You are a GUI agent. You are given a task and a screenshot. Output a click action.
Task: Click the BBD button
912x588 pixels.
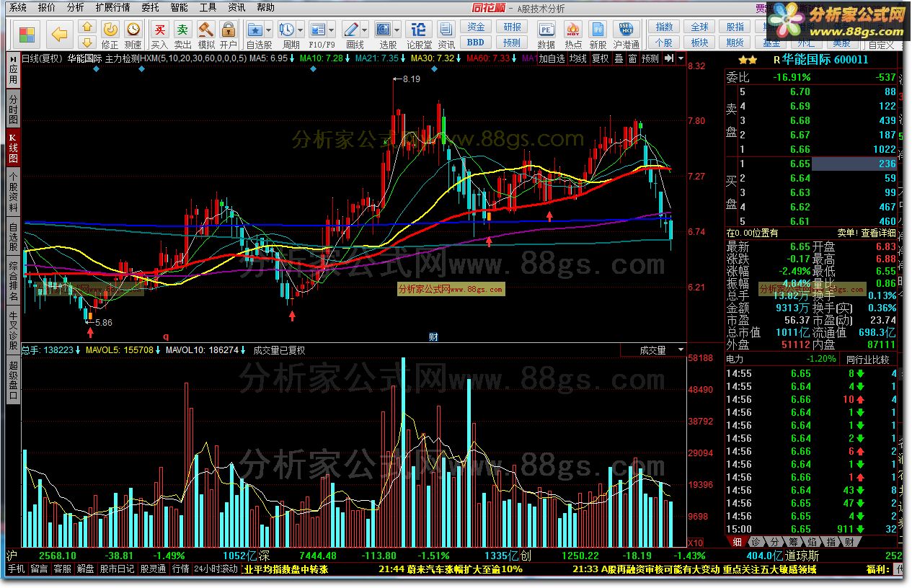pyautogui.click(x=476, y=43)
